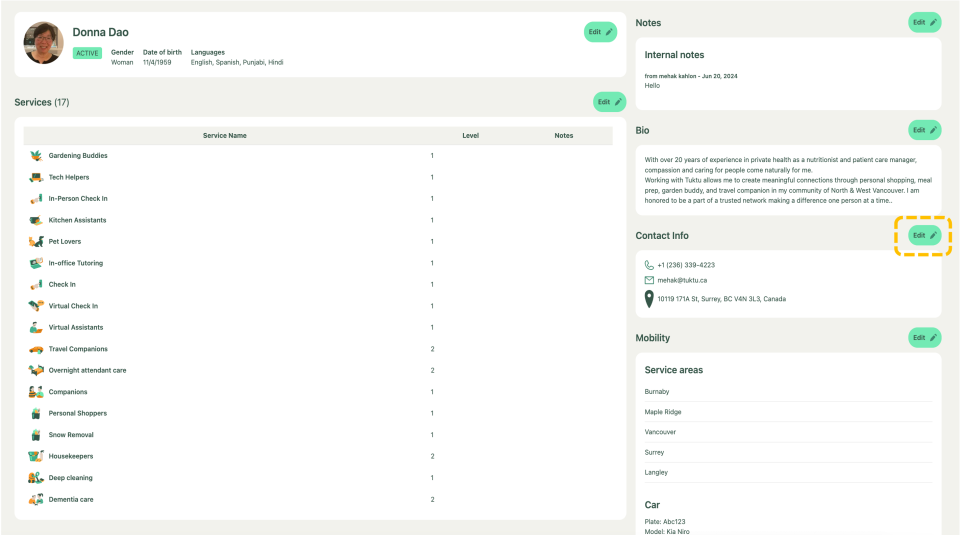Viewport: 960px width, 535px height.
Task: Click the map pin location icon
Action: point(649,299)
